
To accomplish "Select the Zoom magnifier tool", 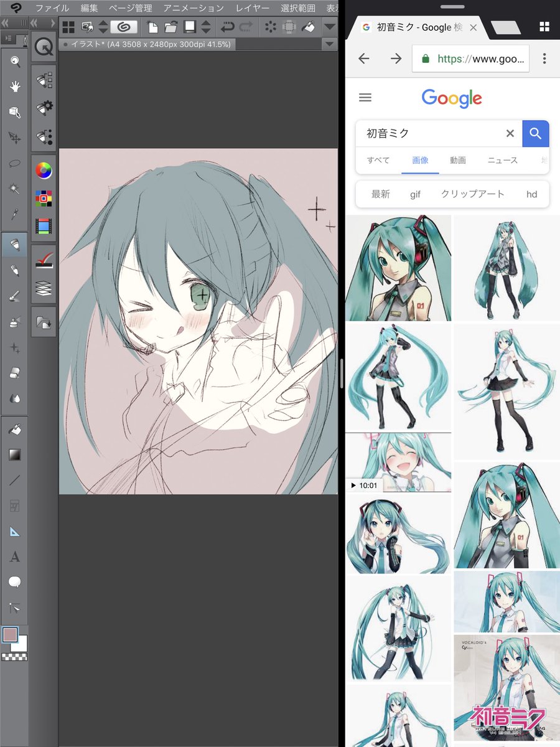I will (14, 61).
